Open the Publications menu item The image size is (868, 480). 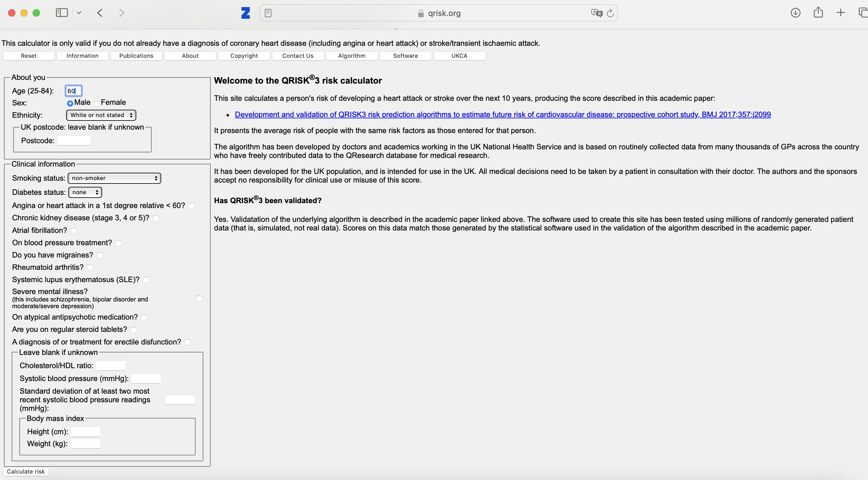pos(136,56)
